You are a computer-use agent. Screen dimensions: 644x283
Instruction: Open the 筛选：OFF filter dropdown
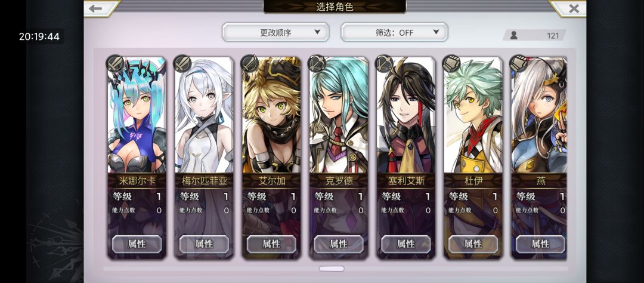394,32
